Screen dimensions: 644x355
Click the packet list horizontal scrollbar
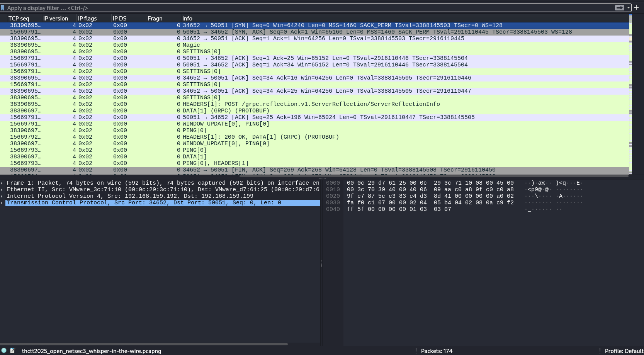[434, 176]
